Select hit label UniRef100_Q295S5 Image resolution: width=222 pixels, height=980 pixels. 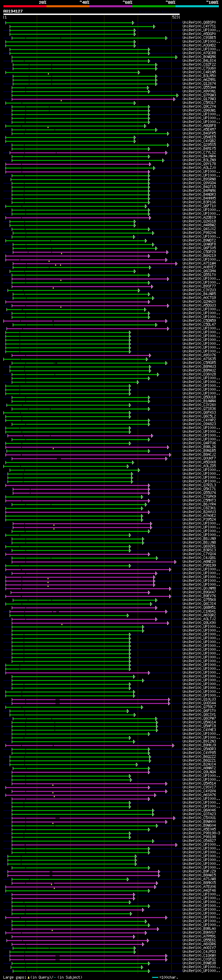[199, 145]
